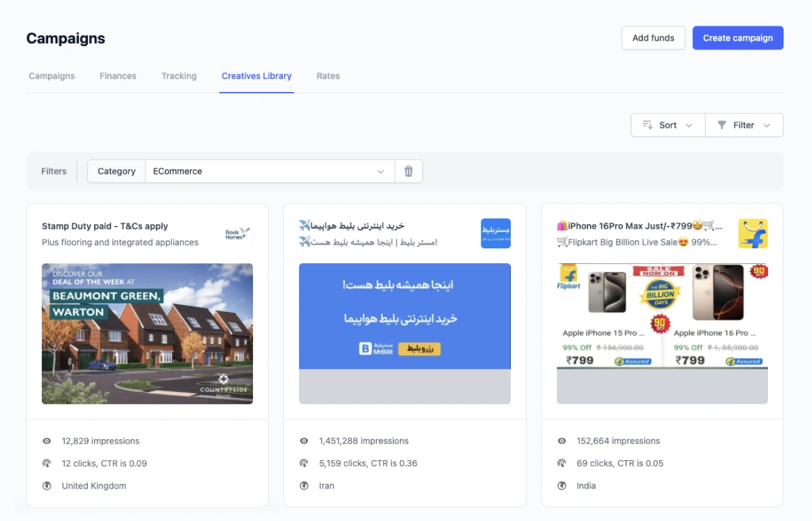
Task: Click the Bovis Homes logo icon
Action: [238, 233]
